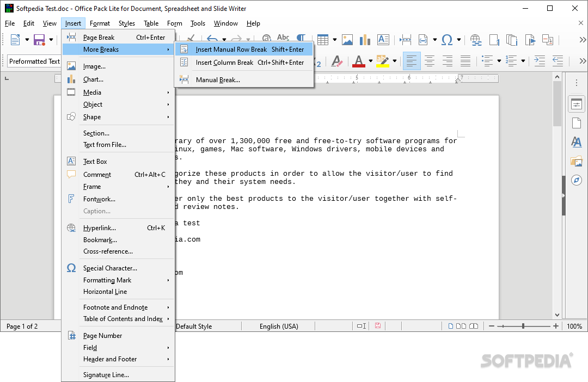Open the sidebar Gallery deck
This screenshot has width=588, height=382.
577,161
